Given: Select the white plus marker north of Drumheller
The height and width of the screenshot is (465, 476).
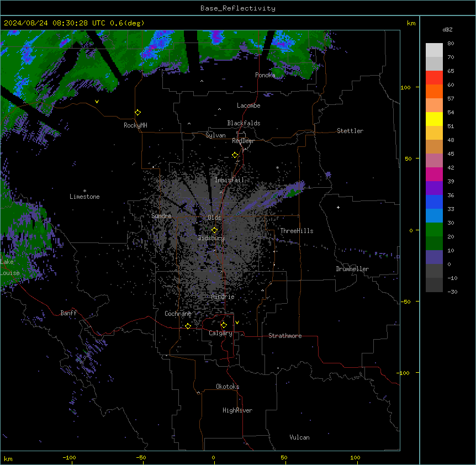Looking at the screenshot, I should point(338,207).
